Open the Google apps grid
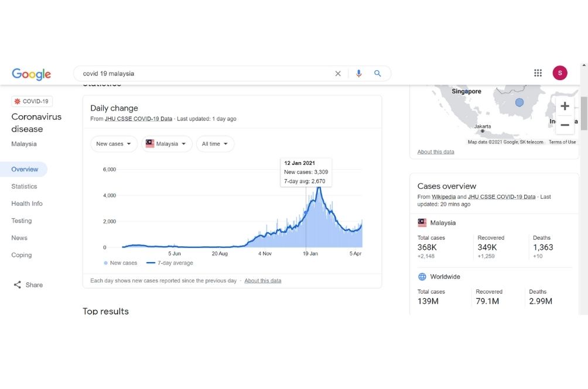This screenshot has height=389, width=588. tap(538, 73)
